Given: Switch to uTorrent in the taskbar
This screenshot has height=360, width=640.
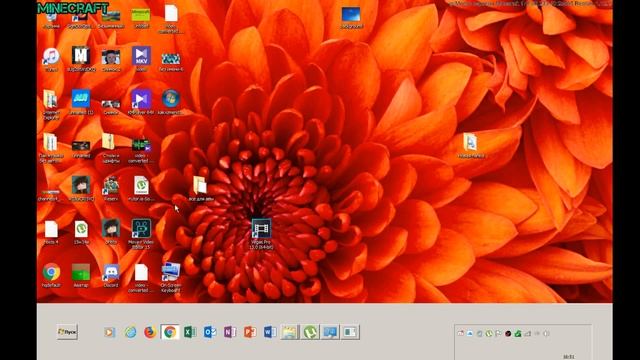Looking at the screenshot, I should point(310,332).
